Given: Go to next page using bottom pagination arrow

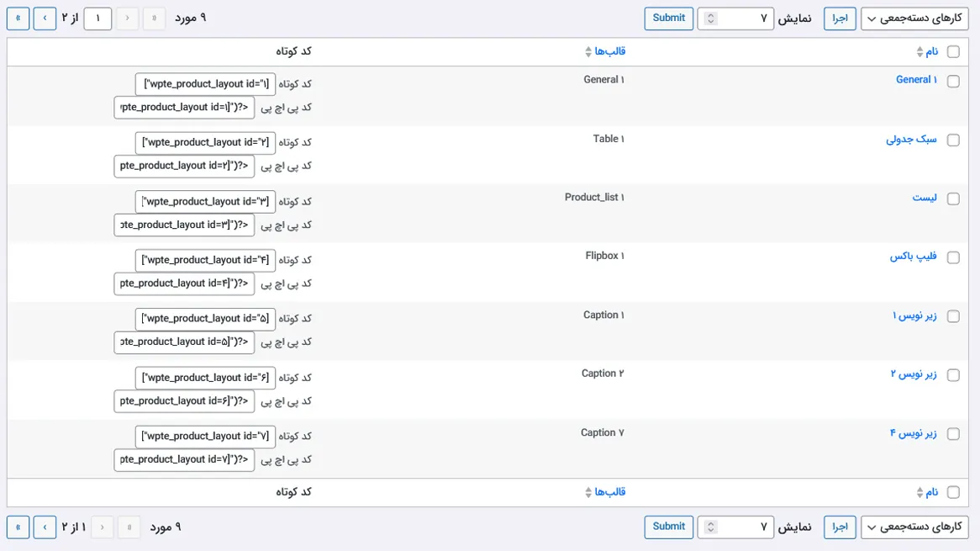Looking at the screenshot, I should [x=45, y=527].
